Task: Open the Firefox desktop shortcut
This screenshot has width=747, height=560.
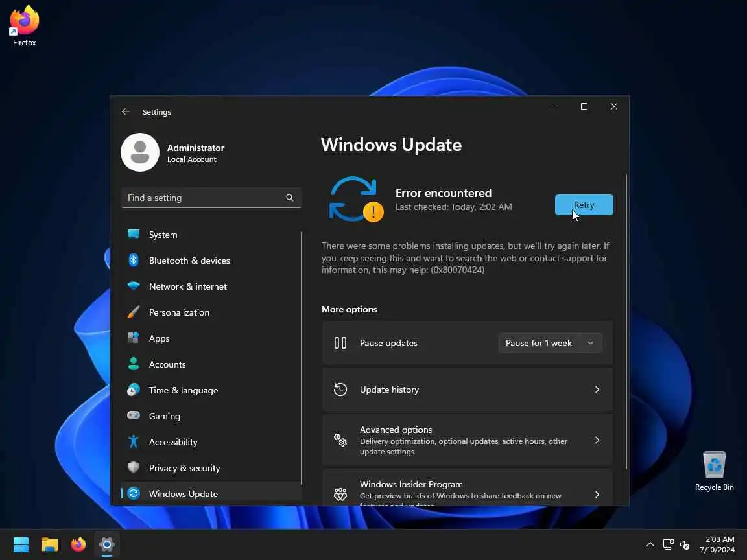Action: pos(24,26)
